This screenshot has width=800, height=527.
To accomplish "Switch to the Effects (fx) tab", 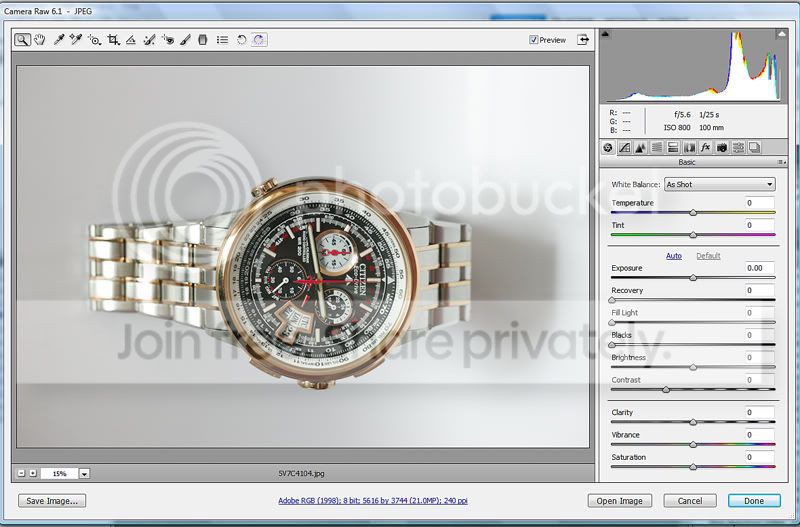I will (705, 147).
